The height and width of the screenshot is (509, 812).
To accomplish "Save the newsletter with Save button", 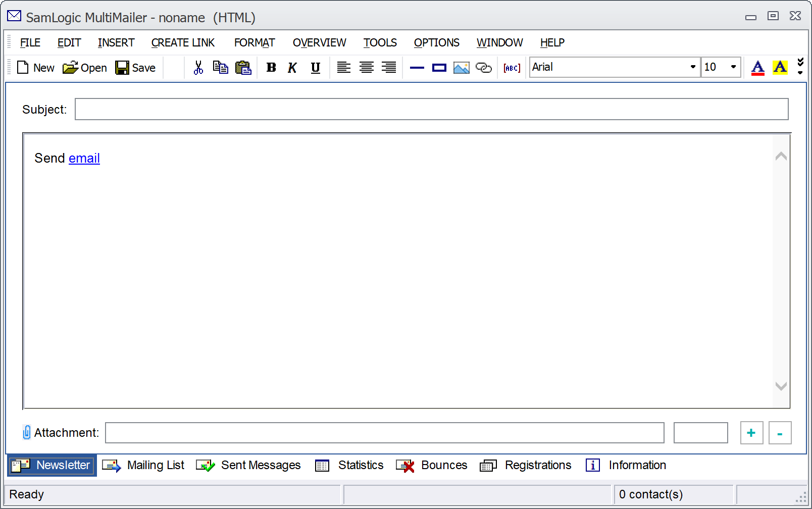I will pos(135,68).
